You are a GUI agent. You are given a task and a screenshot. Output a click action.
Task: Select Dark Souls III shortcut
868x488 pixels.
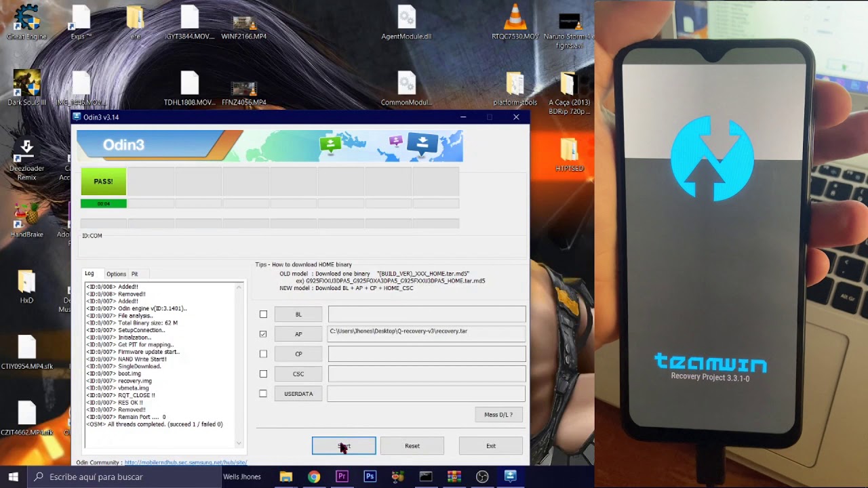point(26,88)
